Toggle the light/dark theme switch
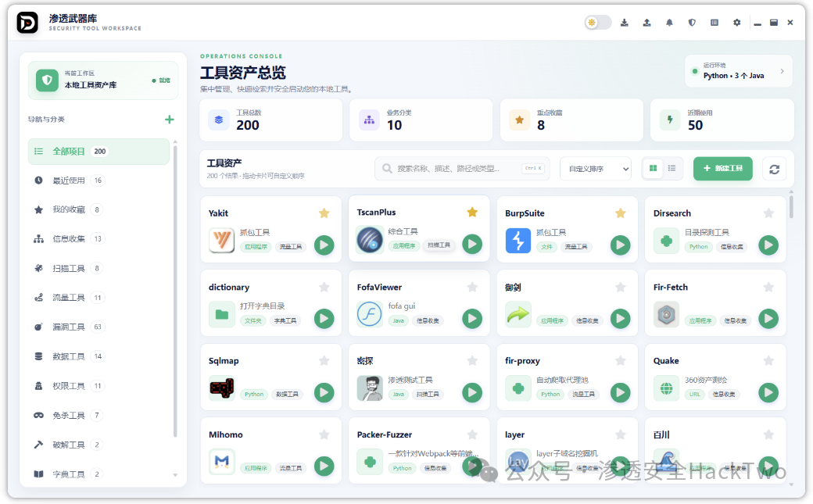Viewport: 813px width, 504px height. coord(598,23)
